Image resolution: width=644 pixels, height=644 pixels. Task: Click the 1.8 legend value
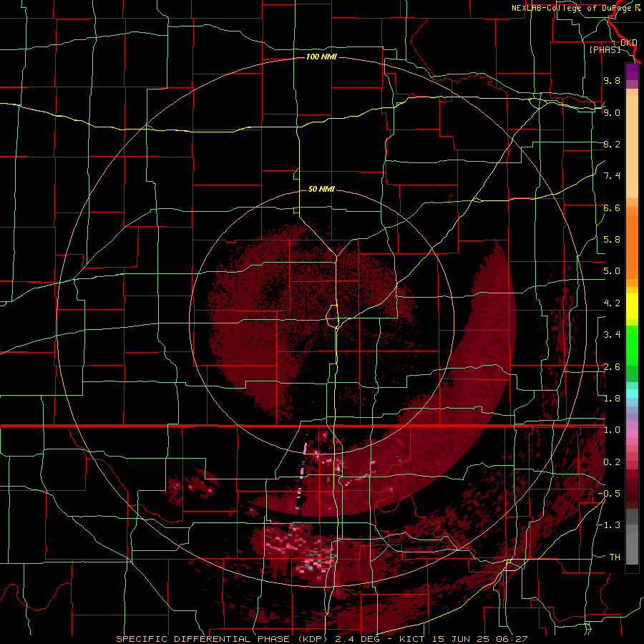(612, 399)
